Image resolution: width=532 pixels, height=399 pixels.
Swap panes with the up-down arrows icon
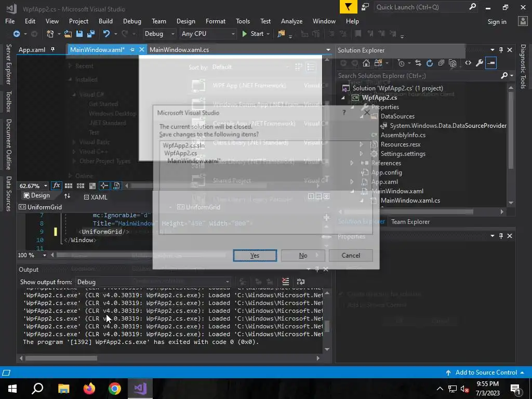(x=67, y=196)
